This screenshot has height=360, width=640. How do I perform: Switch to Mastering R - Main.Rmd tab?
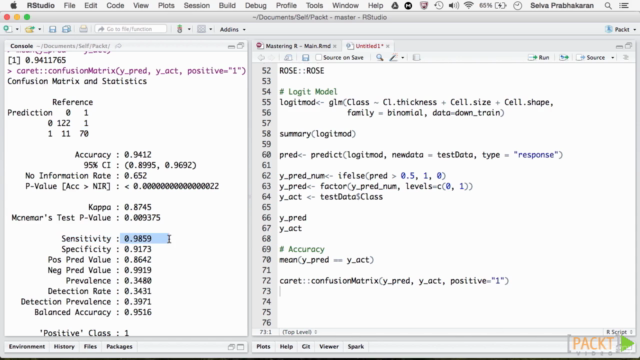[298, 46]
